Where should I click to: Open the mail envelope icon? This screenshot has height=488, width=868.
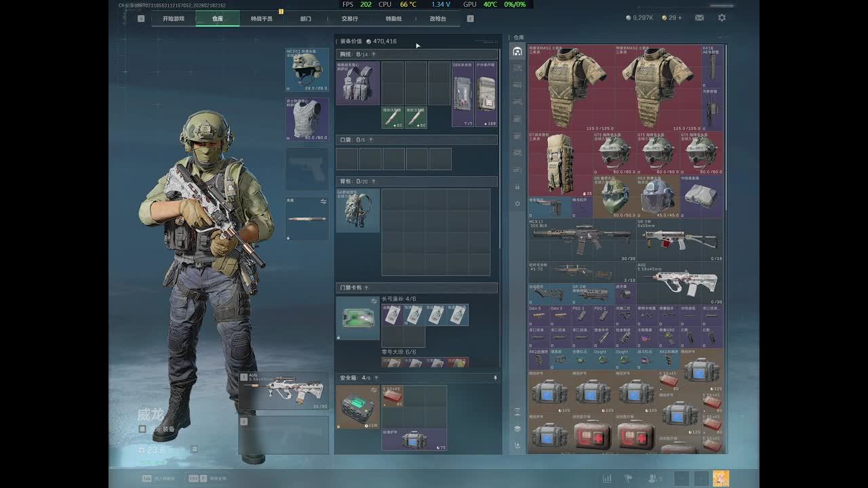point(699,18)
